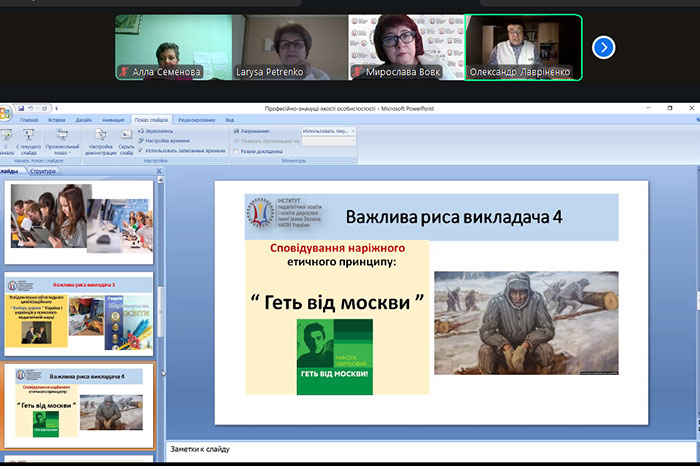Open the resolution dropdown in Monitors group
700x466 pixels.
pos(353,131)
